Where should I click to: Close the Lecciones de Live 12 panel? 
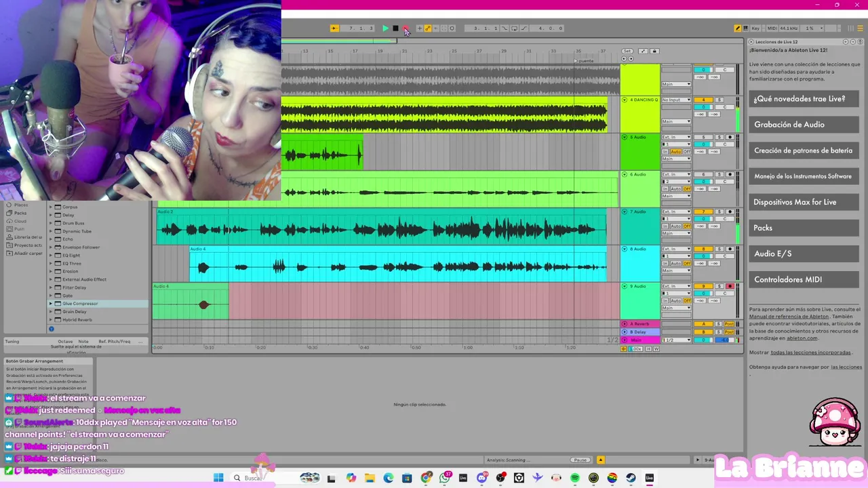(751, 42)
